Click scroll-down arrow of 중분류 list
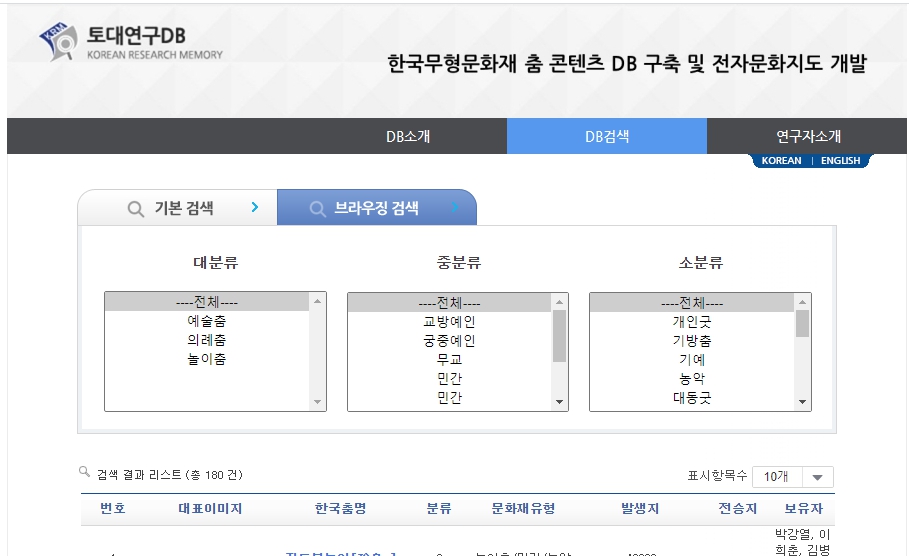909x556 pixels. tap(559, 402)
